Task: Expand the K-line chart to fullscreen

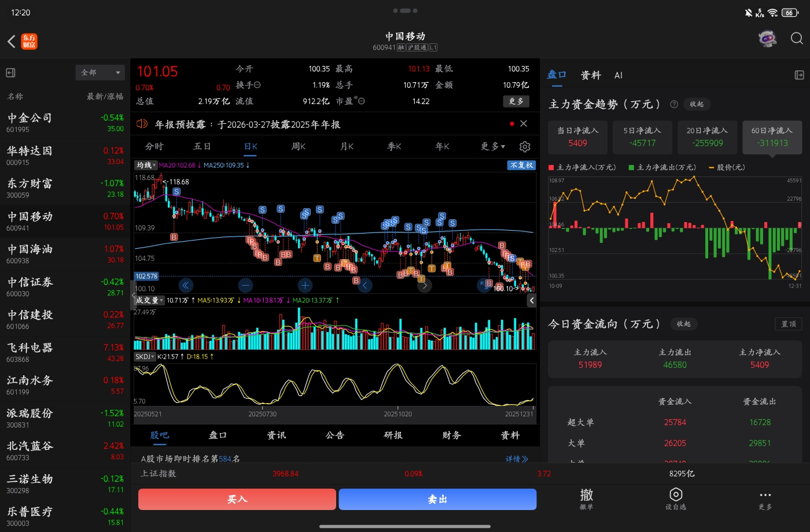Action: (x=484, y=285)
